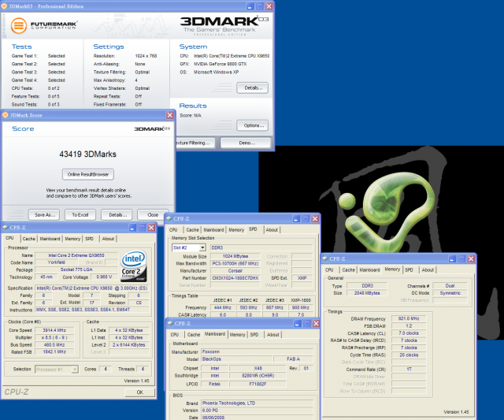The image size is (504, 420).
Task: Click the DRAM Frequency value 921.0 MHz
Action: [x=409, y=318]
